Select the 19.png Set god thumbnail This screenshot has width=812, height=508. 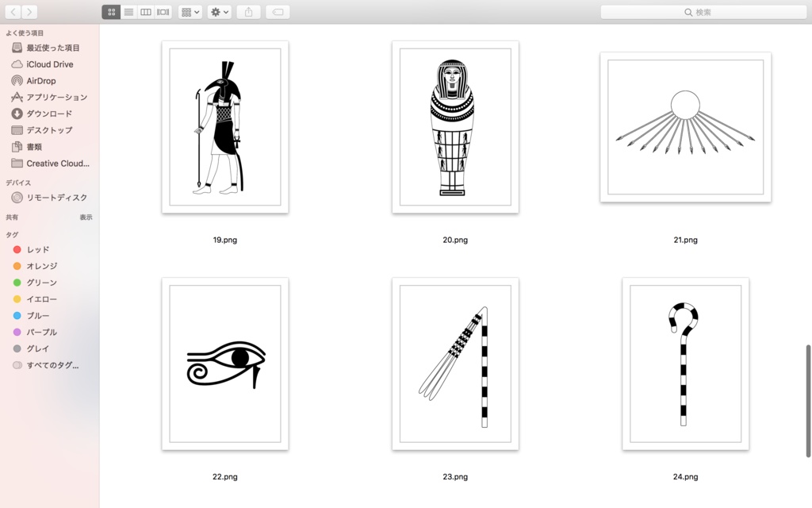click(x=225, y=127)
